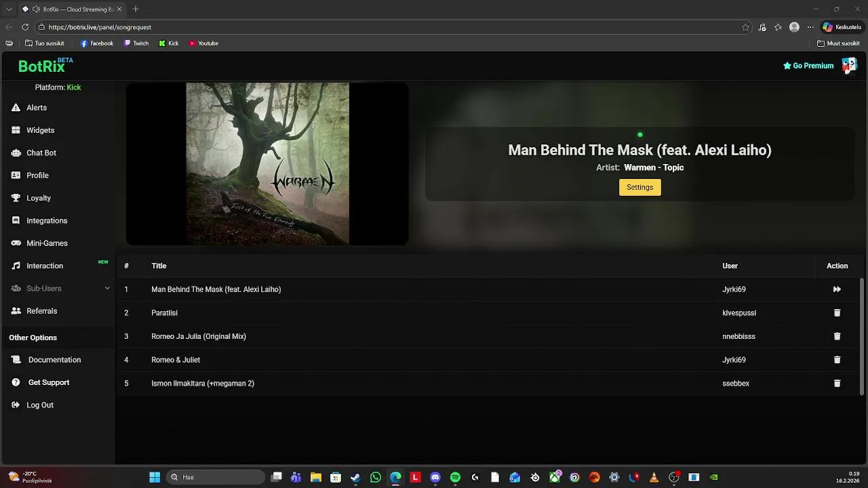Open the Edge favorites list icon
Screen dimensions: 868x488
pyautogui.click(x=778, y=27)
